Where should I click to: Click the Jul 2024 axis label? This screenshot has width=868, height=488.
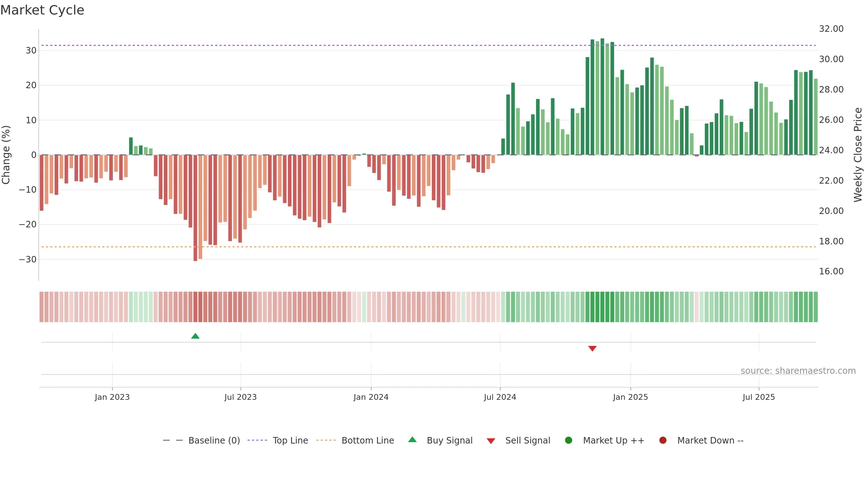click(500, 397)
